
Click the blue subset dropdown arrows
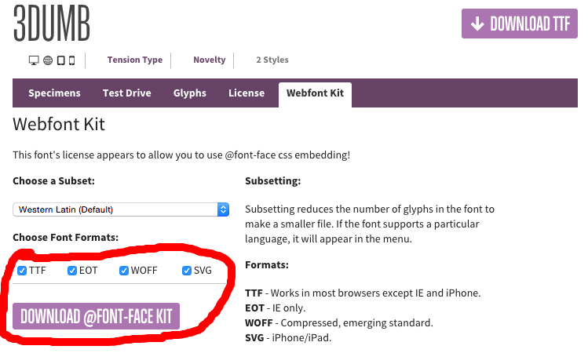point(223,209)
